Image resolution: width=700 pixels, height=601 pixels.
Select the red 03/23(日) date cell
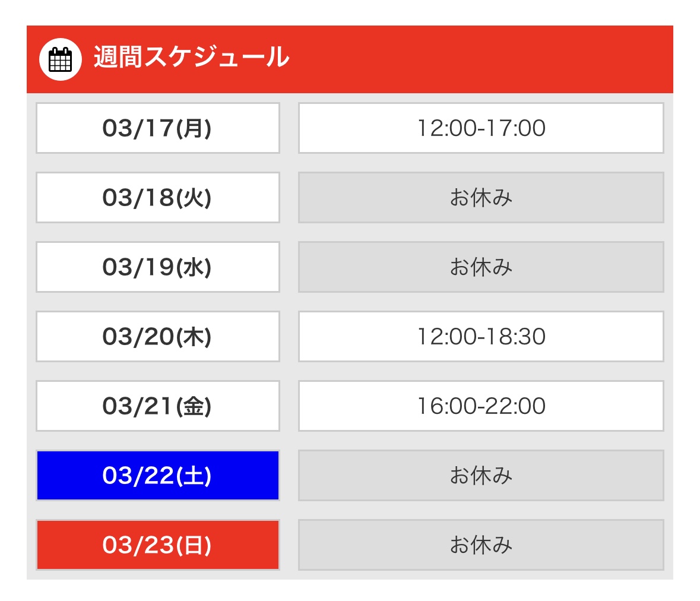158,545
